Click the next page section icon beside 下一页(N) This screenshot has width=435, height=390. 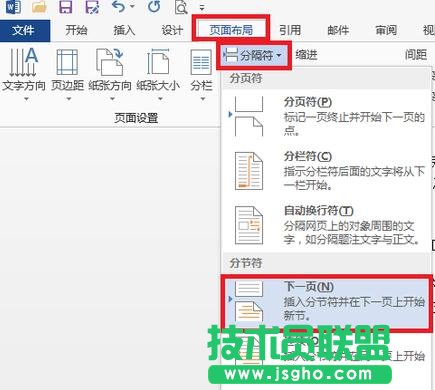coord(249,301)
